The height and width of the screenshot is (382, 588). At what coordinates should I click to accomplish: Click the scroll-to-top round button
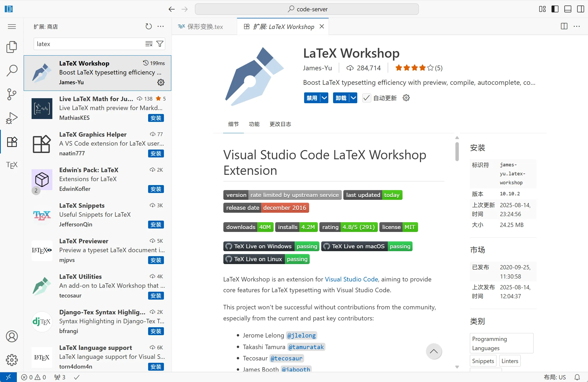coord(434,351)
